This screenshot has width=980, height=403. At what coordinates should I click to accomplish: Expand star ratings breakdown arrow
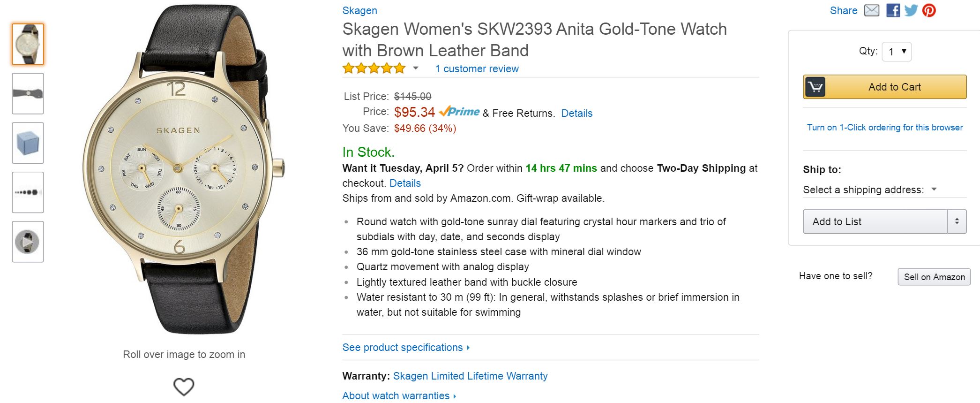click(x=415, y=68)
